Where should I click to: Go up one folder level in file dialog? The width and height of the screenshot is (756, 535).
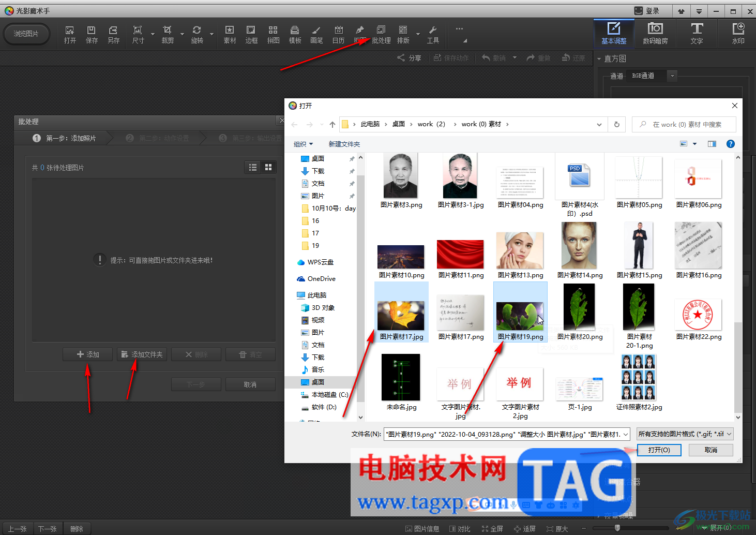[332, 124]
